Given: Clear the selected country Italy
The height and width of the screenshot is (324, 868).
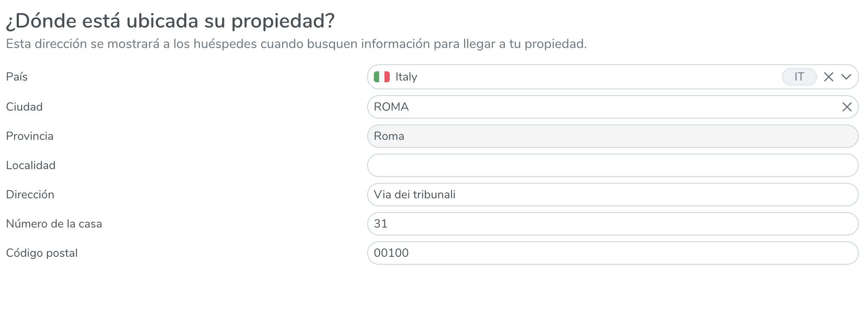Looking at the screenshot, I should tap(829, 77).
